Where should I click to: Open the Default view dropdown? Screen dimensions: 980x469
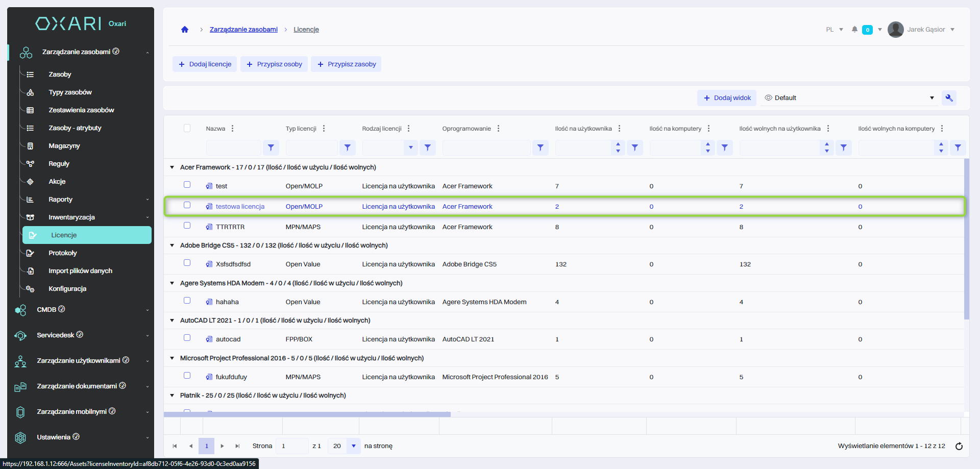click(x=932, y=98)
